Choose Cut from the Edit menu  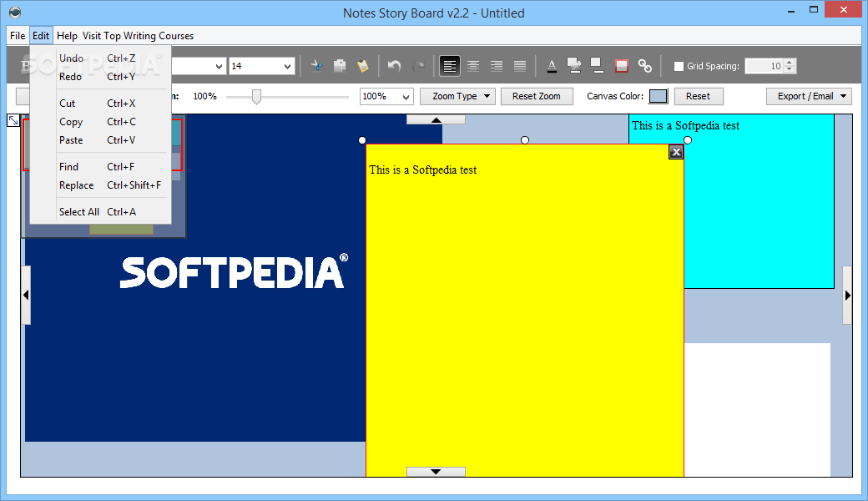point(99,103)
